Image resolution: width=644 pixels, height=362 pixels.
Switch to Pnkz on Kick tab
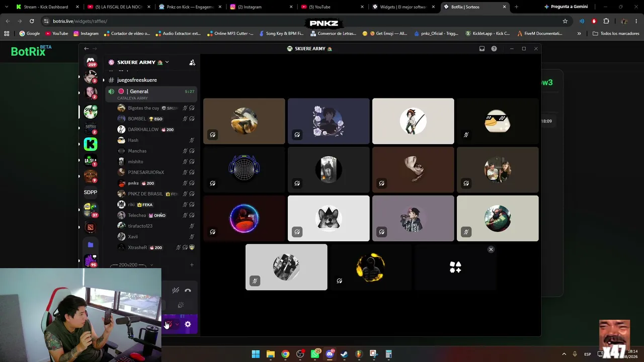click(191, 7)
